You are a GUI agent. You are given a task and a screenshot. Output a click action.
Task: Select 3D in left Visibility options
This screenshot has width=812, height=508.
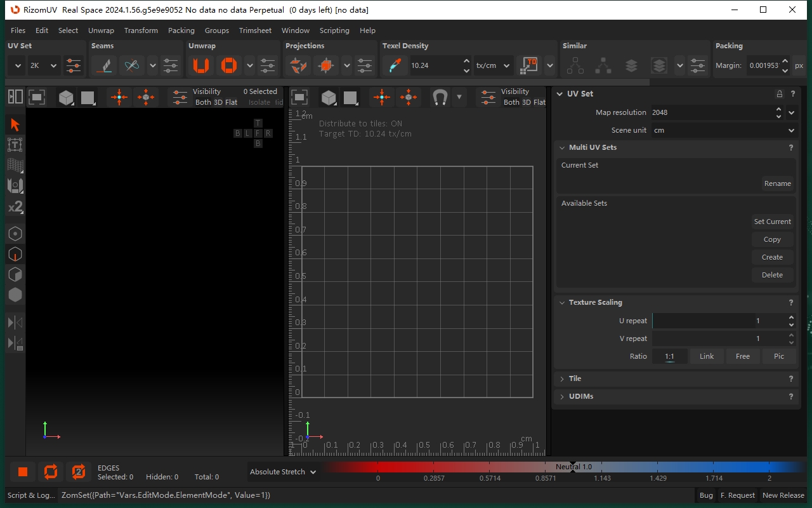218,102
